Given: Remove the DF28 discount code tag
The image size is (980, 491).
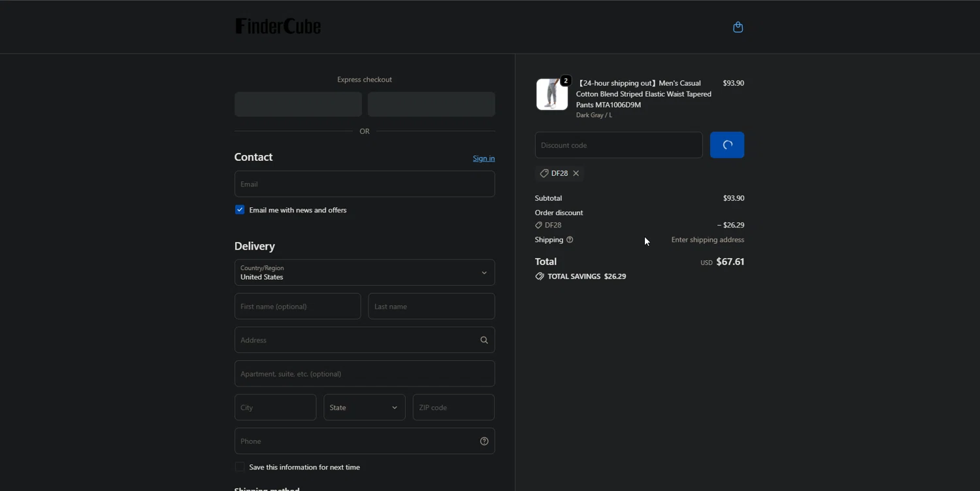Looking at the screenshot, I should [576, 173].
